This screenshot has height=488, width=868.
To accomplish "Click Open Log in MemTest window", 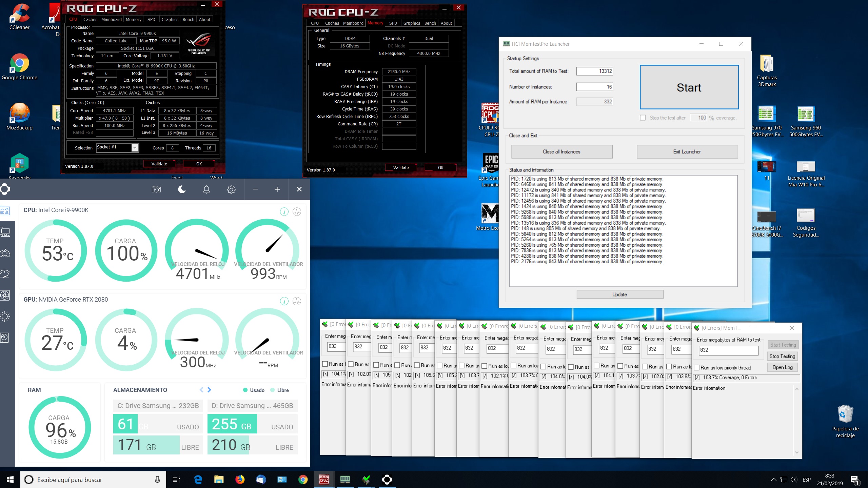I will pyautogui.click(x=782, y=367).
